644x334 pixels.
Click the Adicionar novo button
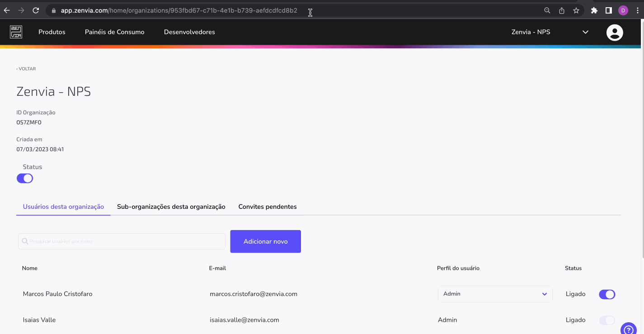click(x=265, y=241)
